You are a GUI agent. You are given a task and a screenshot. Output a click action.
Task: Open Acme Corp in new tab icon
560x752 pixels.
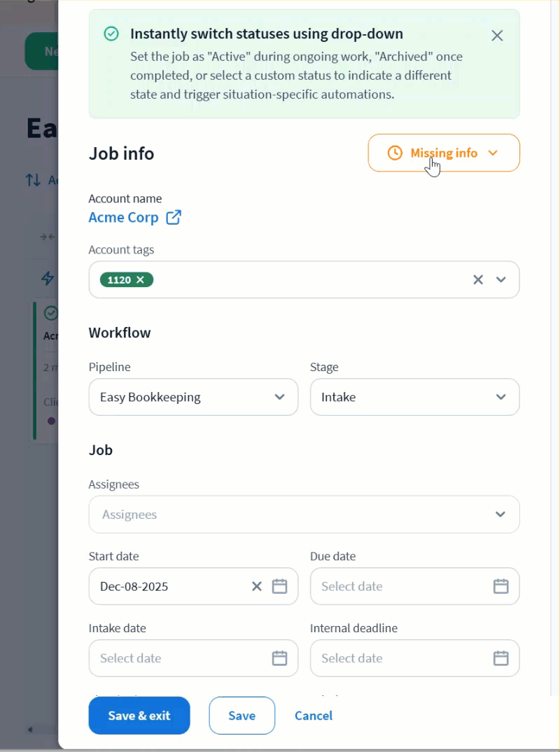[x=174, y=217]
